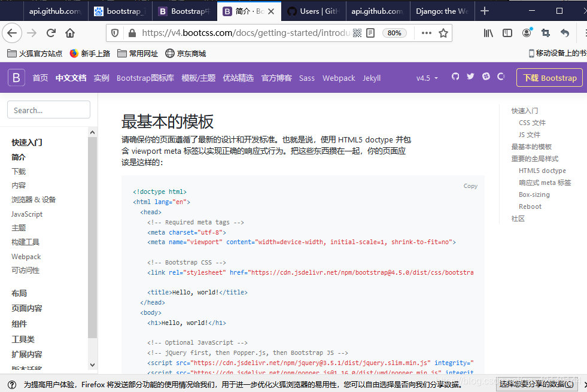Viewport: 587px width, 392px height.
Task: Open the Slack icon in navbar
Action: click(x=486, y=77)
